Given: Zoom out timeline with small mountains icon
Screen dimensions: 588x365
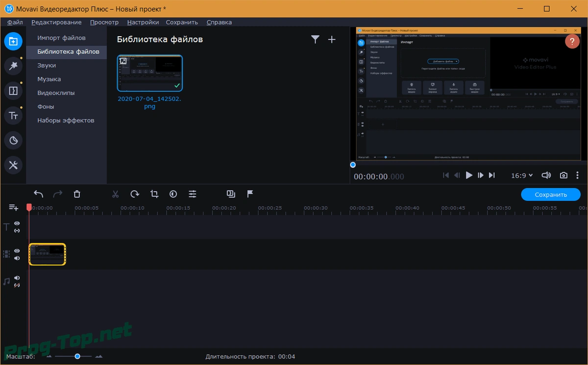Looking at the screenshot, I should point(49,356).
